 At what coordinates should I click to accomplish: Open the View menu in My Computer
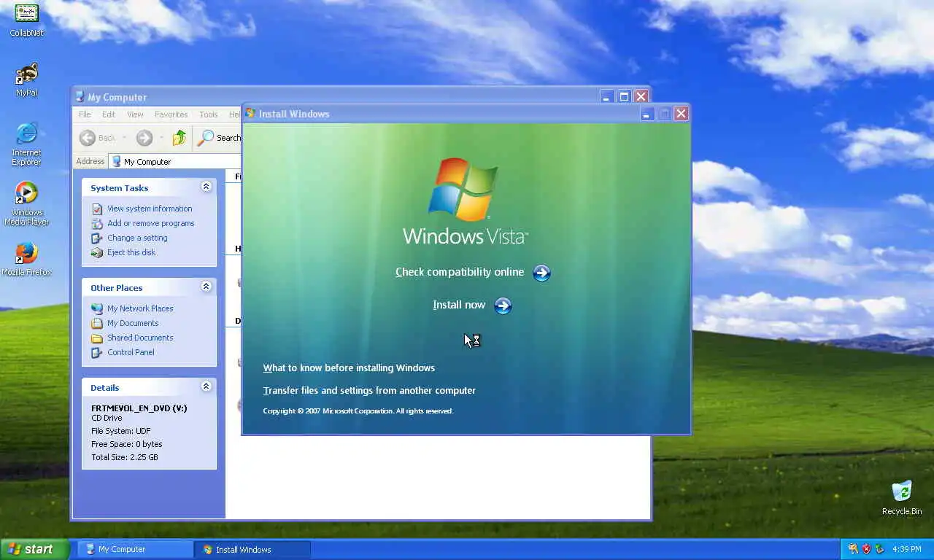135,114
